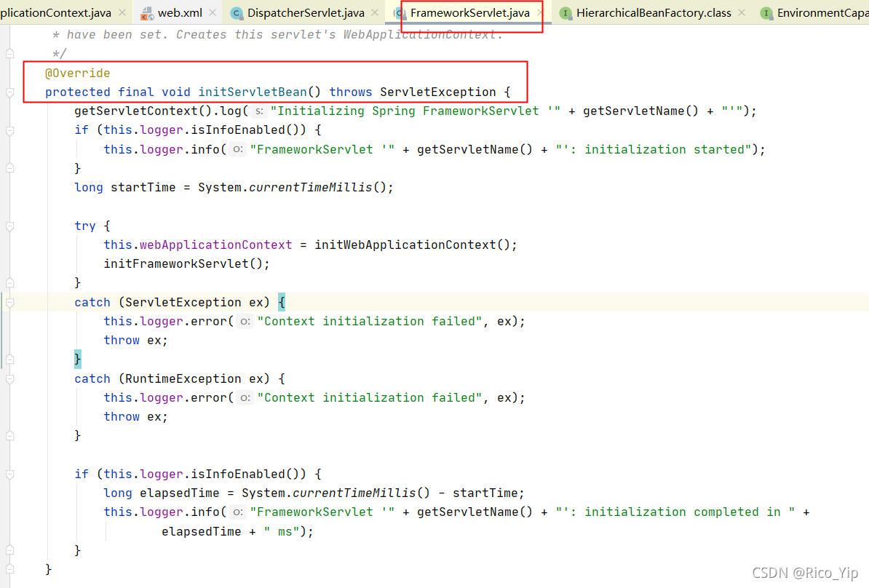The width and height of the screenshot is (869, 588).
Task: Click the protected keyword of initServletBean
Action: click(78, 92)
